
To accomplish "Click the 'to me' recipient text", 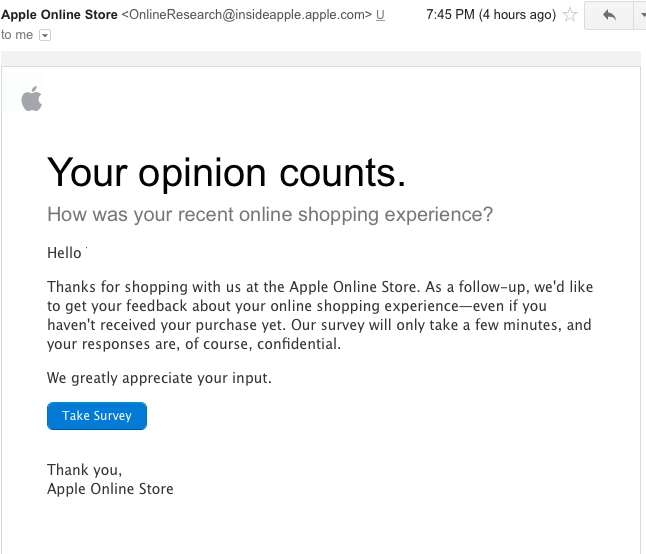I will pyautogui.click(x=17, y=34).
